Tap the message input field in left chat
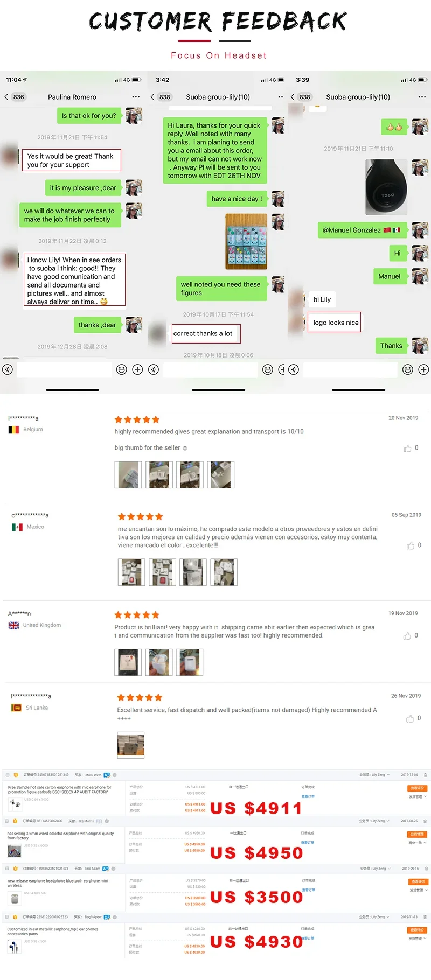 point(65,369)
